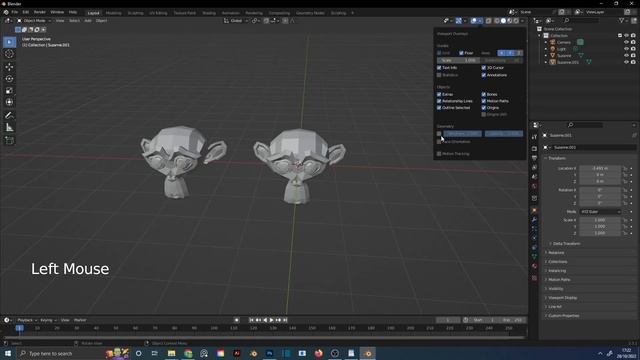Hide Camera in outliner viewport
The height and width of the screenshot is (360, 640).
pyautogui.click(x=627, y=42)
